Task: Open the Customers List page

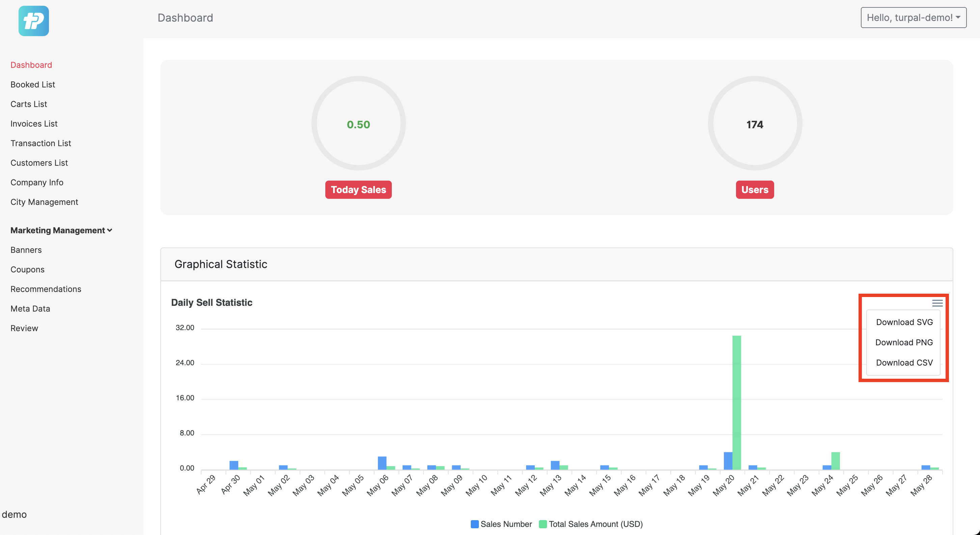Action: pos(39,162)
